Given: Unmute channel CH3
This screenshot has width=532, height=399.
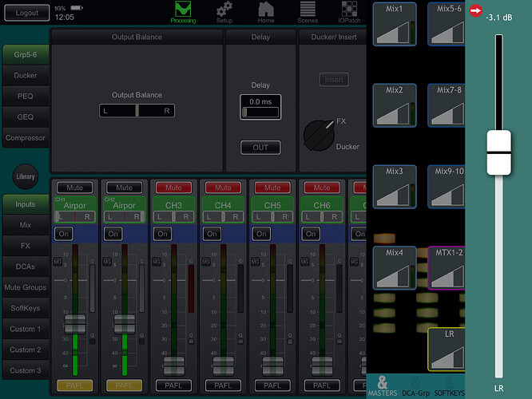Looking at the screenshot, I should click(173, 188).
